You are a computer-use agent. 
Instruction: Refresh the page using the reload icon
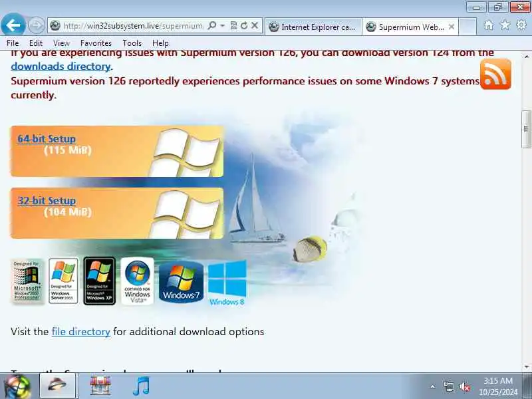point(244,25)
